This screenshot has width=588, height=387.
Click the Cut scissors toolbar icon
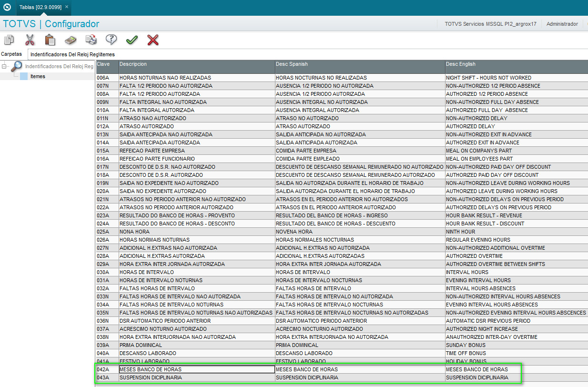30,40
